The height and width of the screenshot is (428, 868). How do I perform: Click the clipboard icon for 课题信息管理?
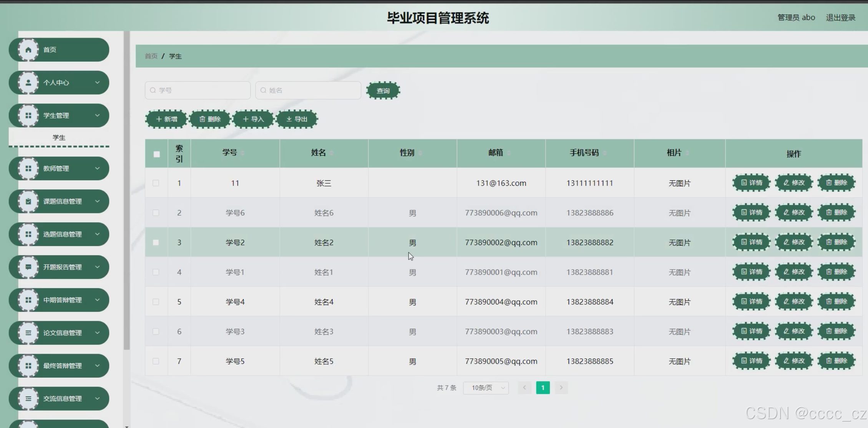28,201
